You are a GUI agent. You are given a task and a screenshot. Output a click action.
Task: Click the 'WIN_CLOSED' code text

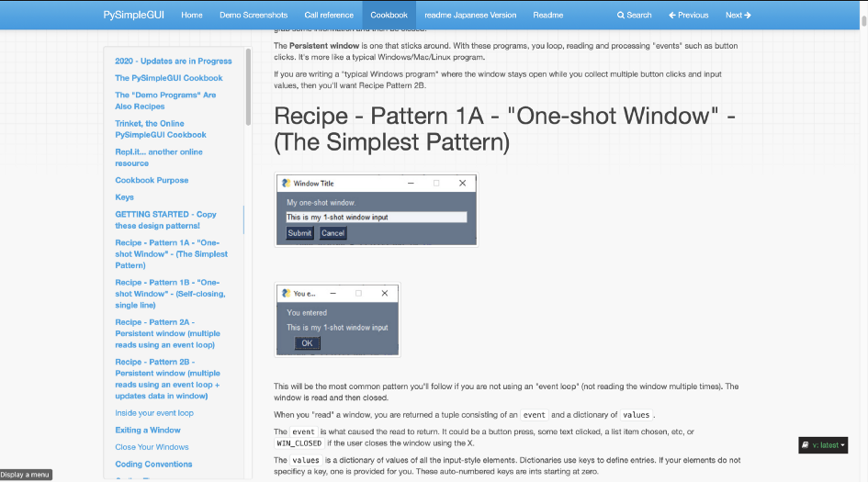[299, 443]
